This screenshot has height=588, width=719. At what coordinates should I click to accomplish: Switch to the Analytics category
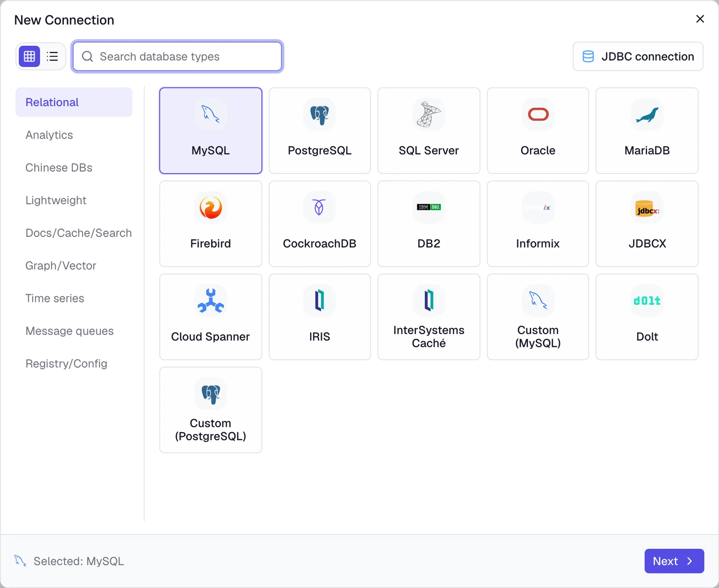click(x=74, y=135)
